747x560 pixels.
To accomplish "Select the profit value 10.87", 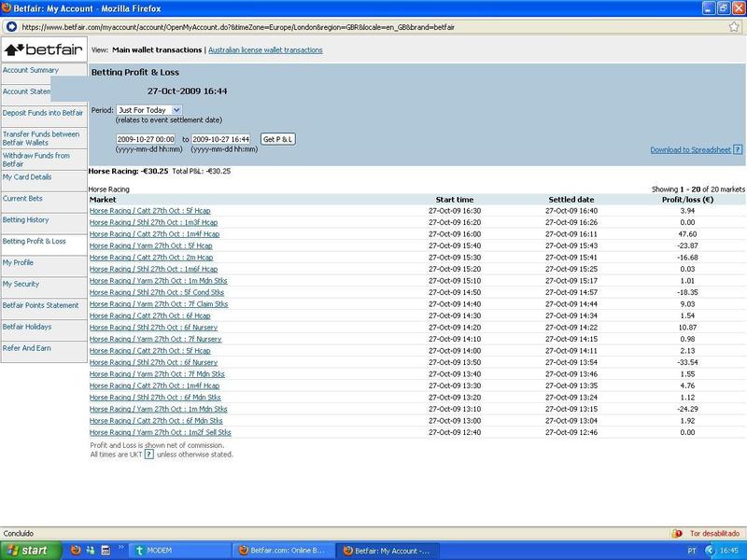I will point(687,328).
